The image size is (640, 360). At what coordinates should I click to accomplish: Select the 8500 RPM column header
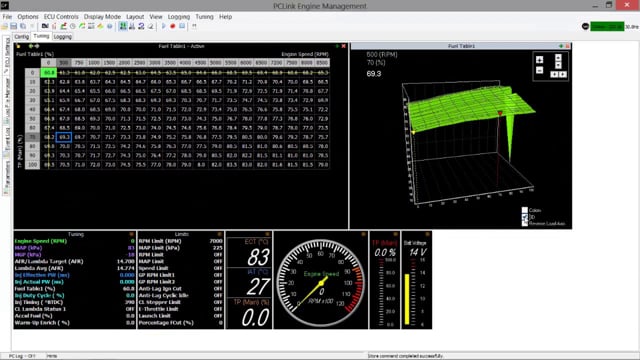coord(322,62)
